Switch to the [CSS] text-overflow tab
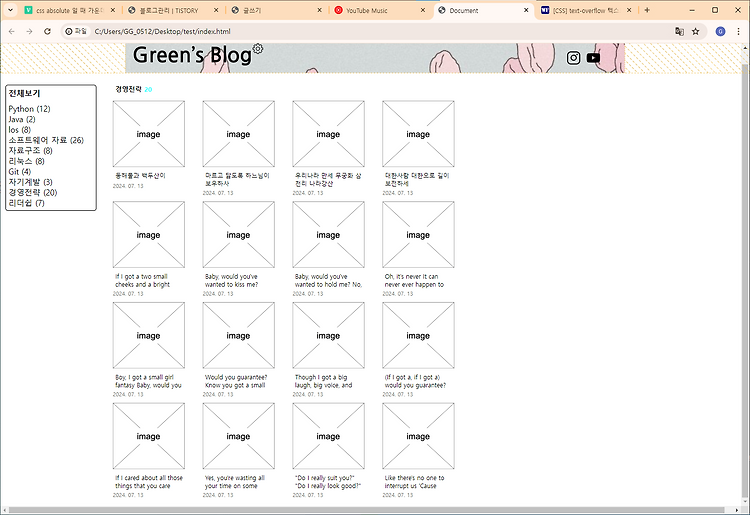Image resolution: width=750 pixels, height=515 pixels. tap(586, 10)
